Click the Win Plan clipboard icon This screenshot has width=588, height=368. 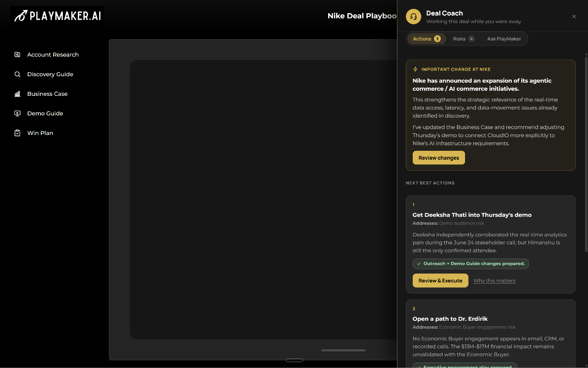coord(17,133)
